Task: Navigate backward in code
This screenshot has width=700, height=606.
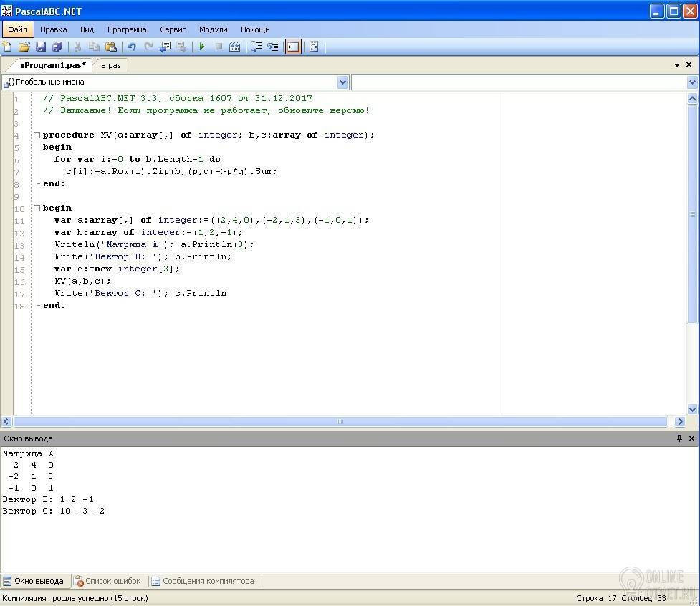Action: [166, 47]
